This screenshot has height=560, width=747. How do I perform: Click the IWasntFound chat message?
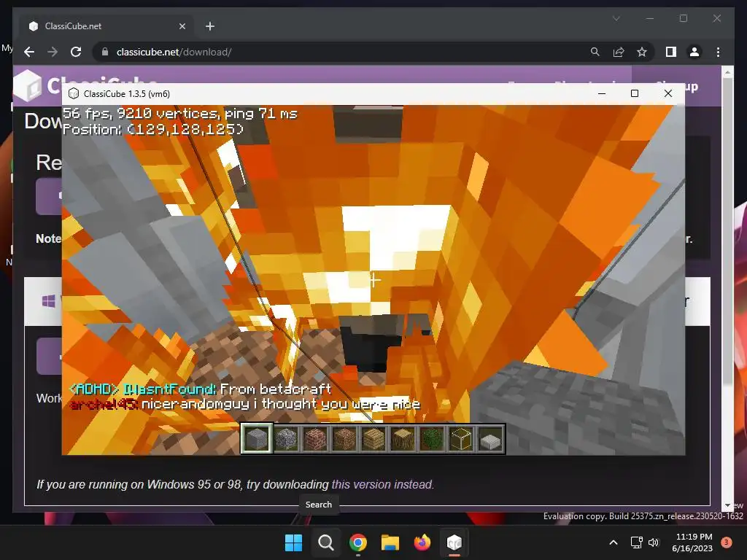coord(201,389)
